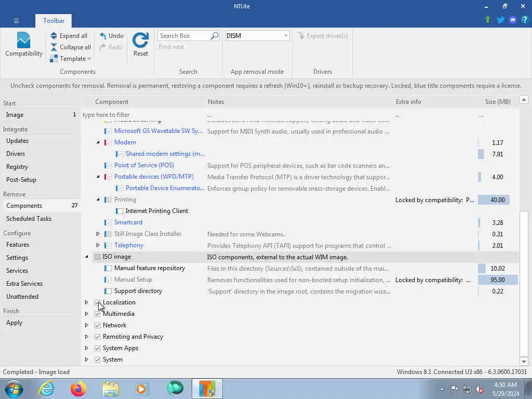
Task: Sort by the Size (MB) column header
Action: point(497,101)
